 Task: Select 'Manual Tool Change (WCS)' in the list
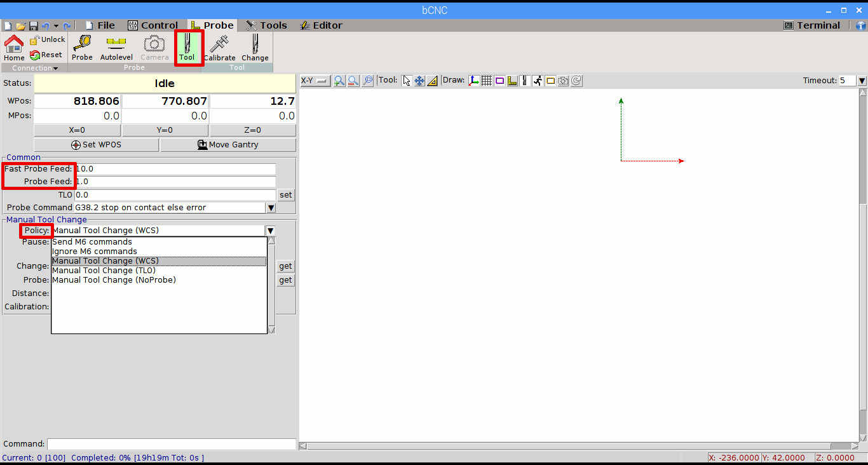(x=159, y=261)
